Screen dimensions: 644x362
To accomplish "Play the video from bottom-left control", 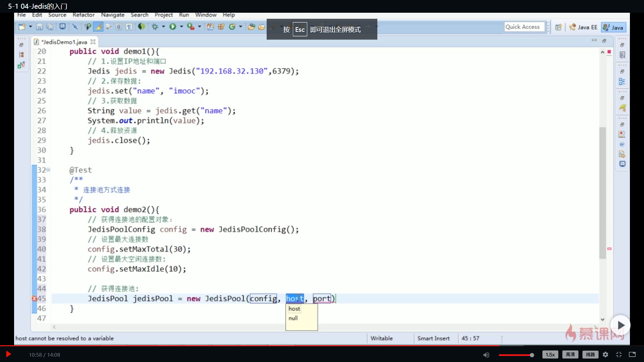I will click(8, 354).
